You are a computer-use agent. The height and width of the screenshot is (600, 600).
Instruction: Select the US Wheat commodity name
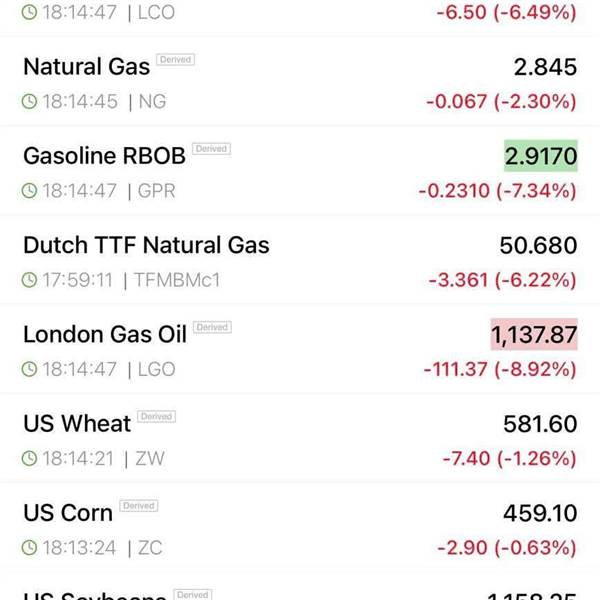pos(77,423)
